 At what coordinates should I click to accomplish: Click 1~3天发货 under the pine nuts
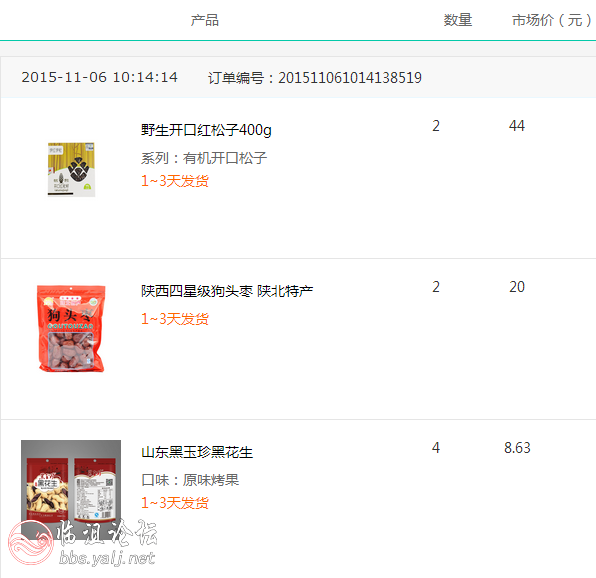coord(175,181)
